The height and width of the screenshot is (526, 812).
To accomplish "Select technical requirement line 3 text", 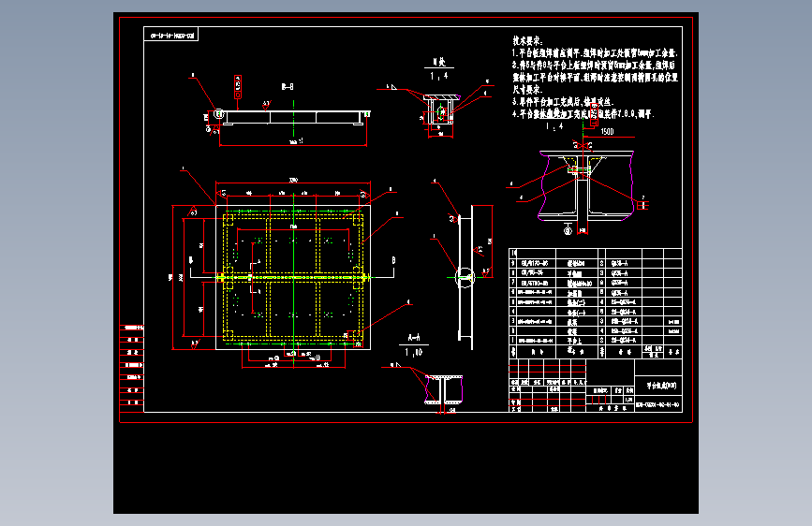I will [x=563, y=102].
